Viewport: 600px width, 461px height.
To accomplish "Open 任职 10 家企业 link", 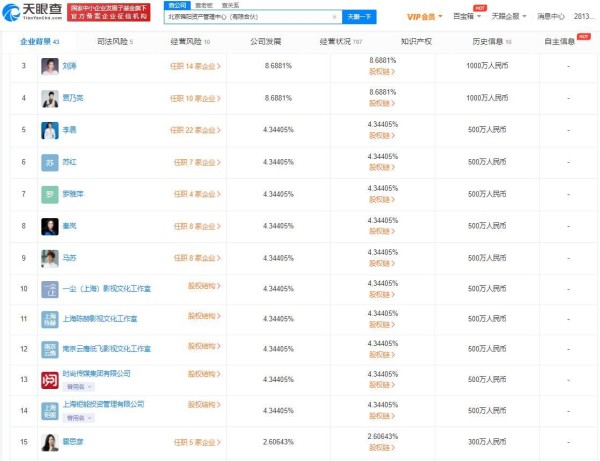I will pos(195,98).
